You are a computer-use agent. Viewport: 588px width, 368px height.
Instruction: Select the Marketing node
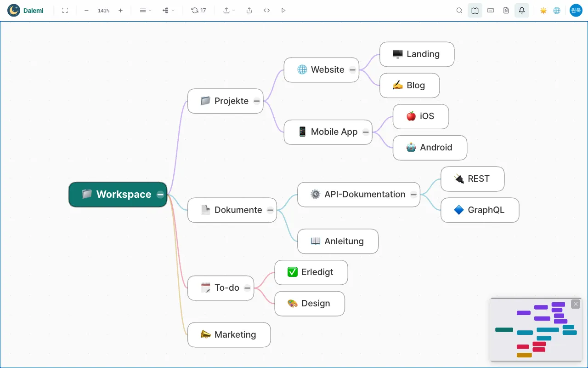point(229,335)
